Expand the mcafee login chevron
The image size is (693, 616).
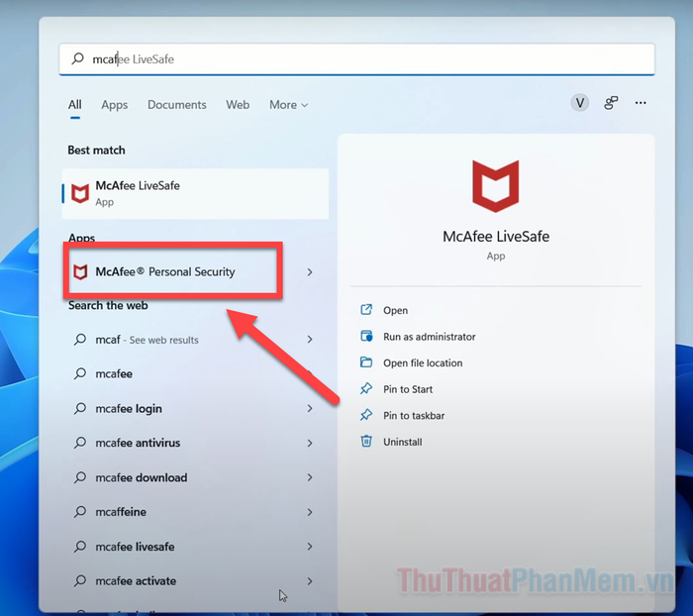pyautogui.click(x=310, y=408)
